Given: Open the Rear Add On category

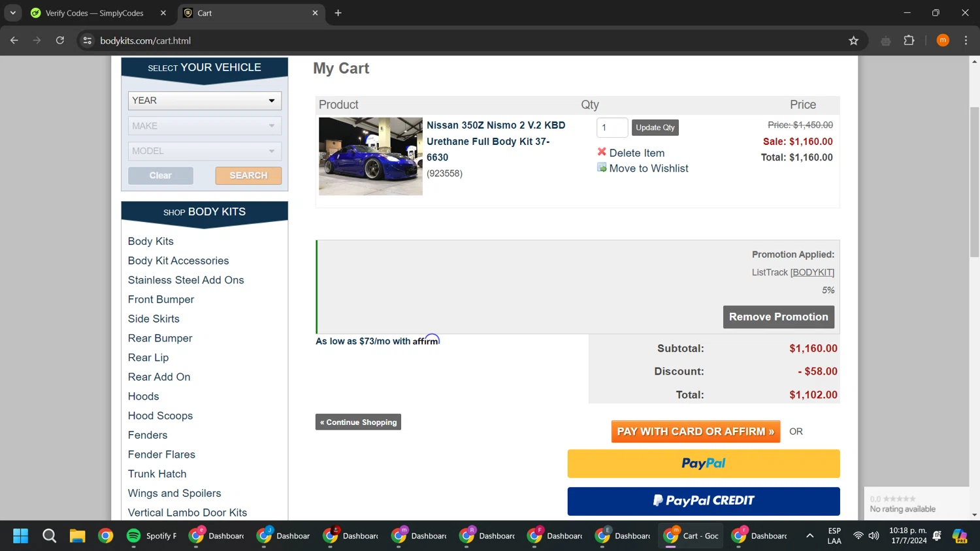Looking at the screenshot, I should pyautogui.click(x=159, y=377).
